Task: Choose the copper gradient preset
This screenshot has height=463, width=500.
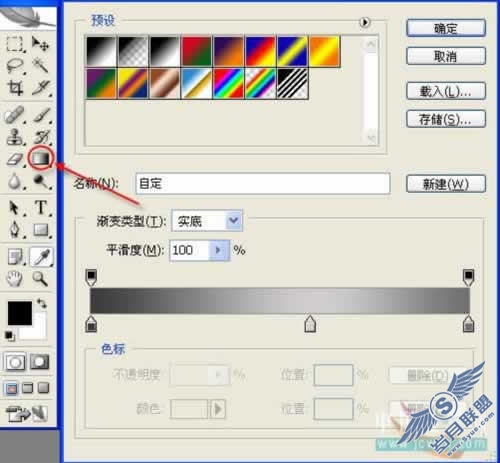Action: [x=165, y=83]
